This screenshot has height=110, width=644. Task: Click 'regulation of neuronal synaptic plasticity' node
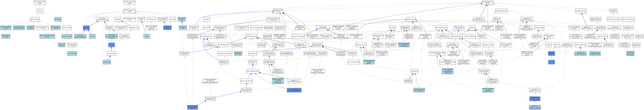tap(535, 99)
